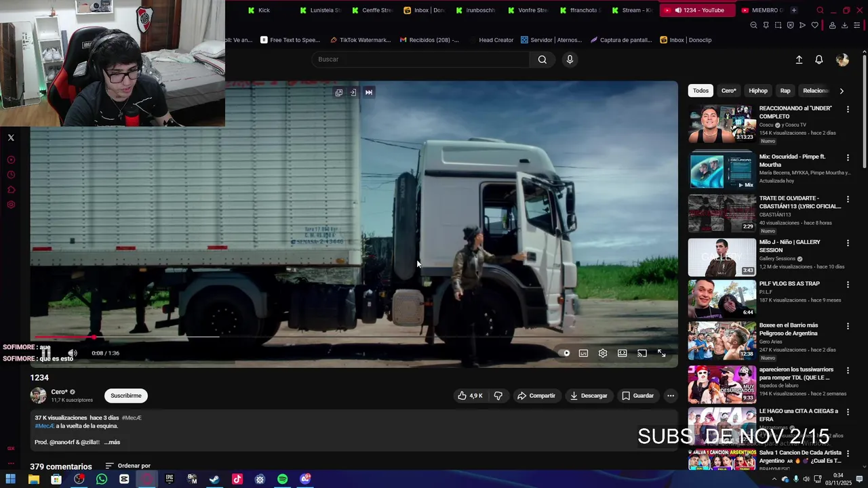
Task: Click the pop-out video overlay icon
Action: pyautogui.click(x=339, y=92)
